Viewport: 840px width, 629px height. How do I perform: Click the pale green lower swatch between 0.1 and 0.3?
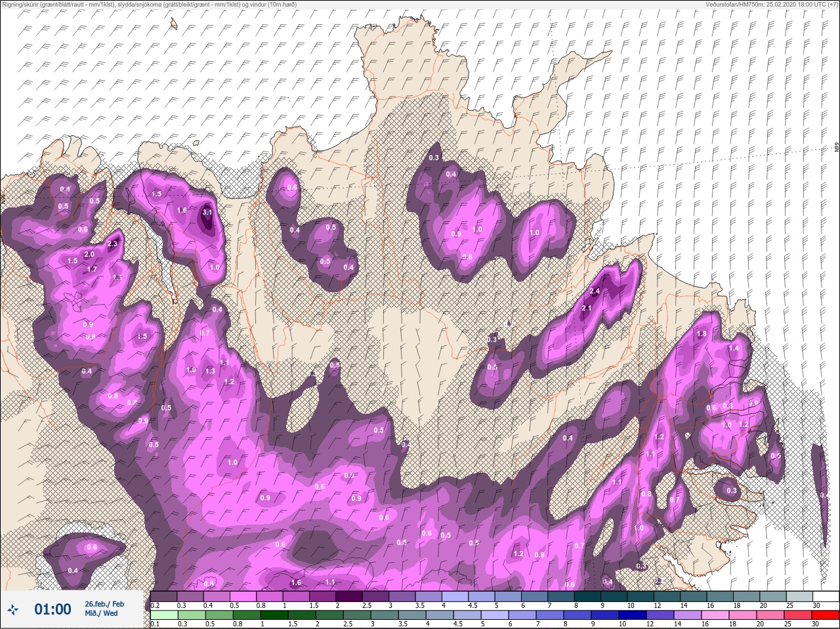[x=163, y=615]
